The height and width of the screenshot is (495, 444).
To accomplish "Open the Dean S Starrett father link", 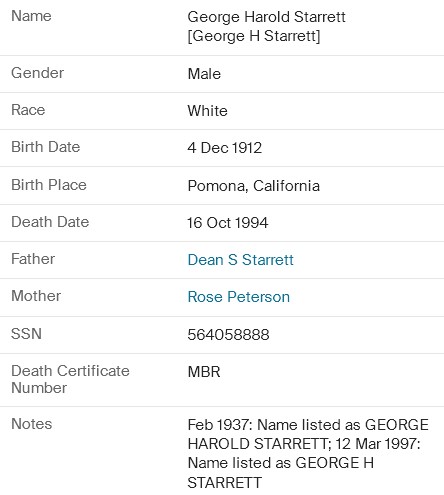I will point(240,260).
